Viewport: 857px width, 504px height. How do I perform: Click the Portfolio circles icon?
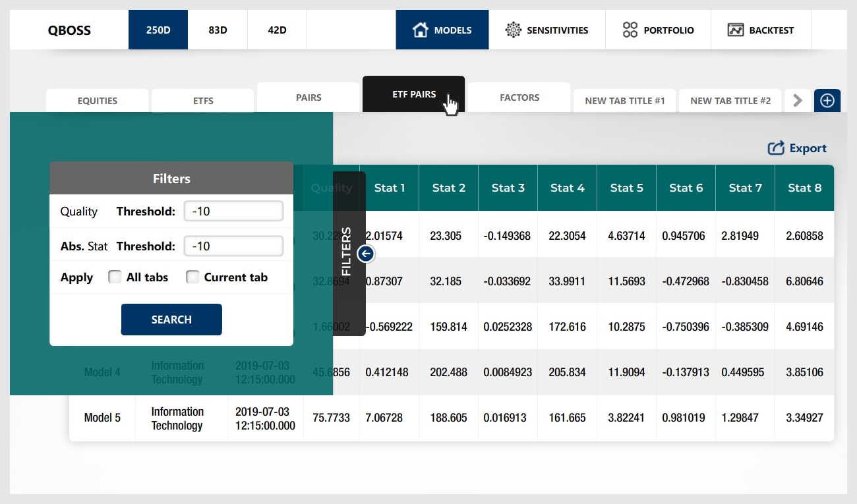pyautogui.click(x=630, y=30)
